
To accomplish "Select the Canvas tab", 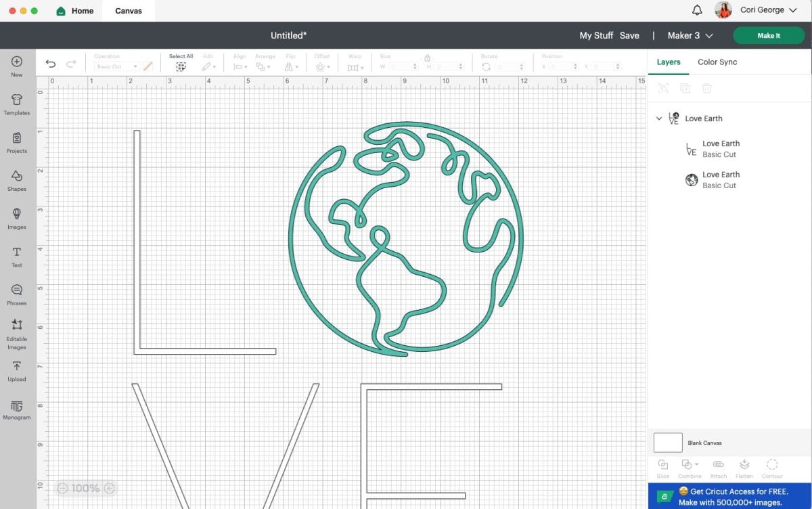I will tap(129, 11).
